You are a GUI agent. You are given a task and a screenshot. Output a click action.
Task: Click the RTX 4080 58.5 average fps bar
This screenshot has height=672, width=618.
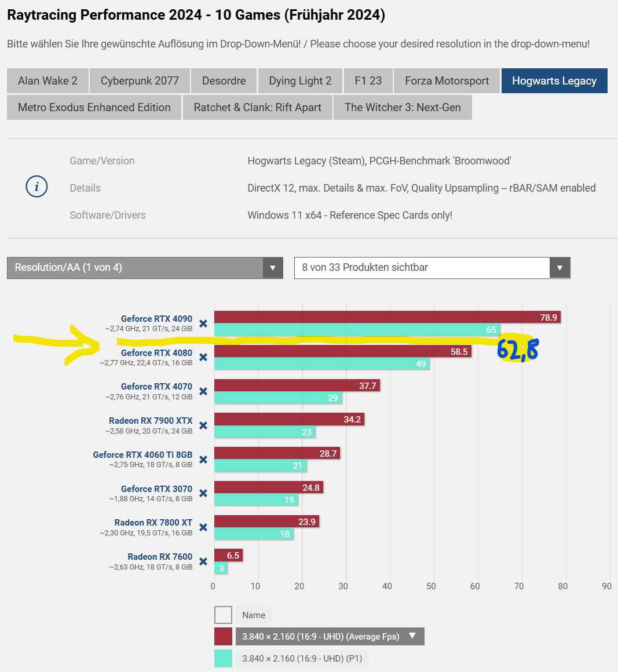click(x=343, y=351)
